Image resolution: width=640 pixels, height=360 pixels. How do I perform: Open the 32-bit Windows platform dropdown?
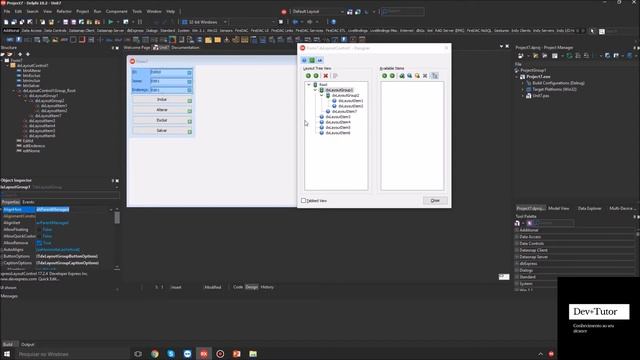pos(226,22)
